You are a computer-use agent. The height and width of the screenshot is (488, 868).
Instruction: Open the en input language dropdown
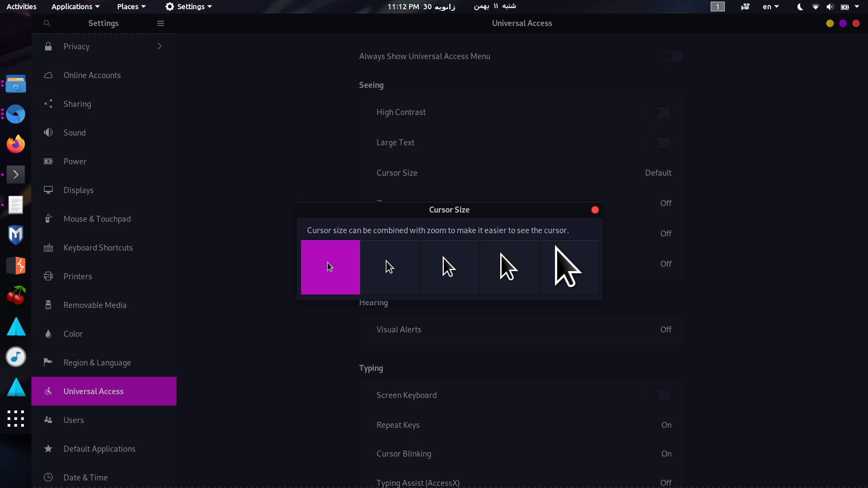(770, 7)
